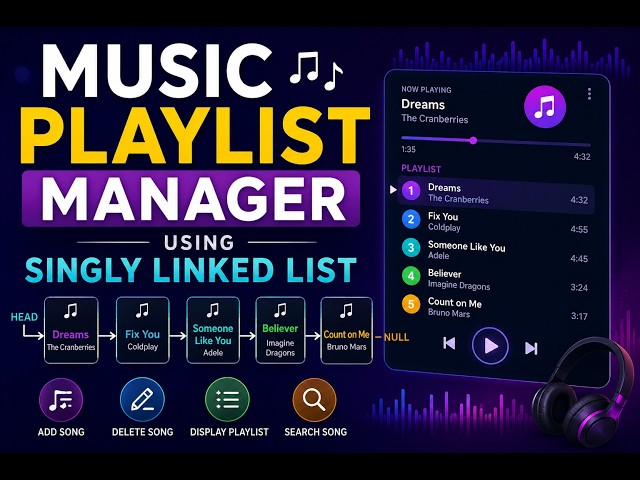Select number 4 circle for Believer
640x480 pixels.
(x=411, y=276)
